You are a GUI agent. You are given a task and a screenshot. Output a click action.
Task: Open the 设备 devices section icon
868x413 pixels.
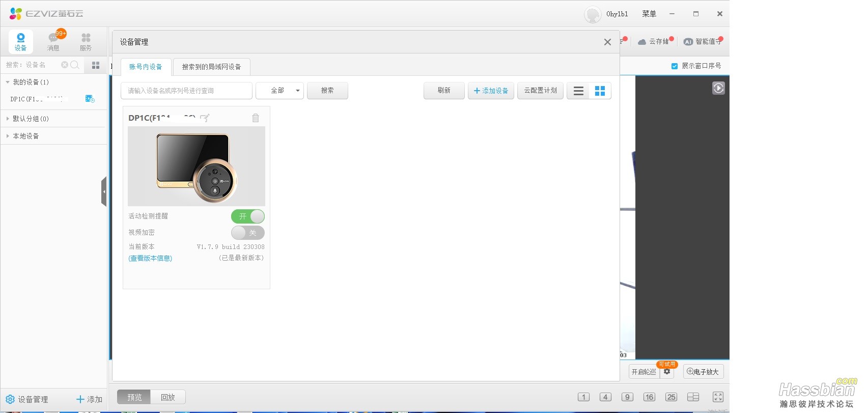[20, 42]
